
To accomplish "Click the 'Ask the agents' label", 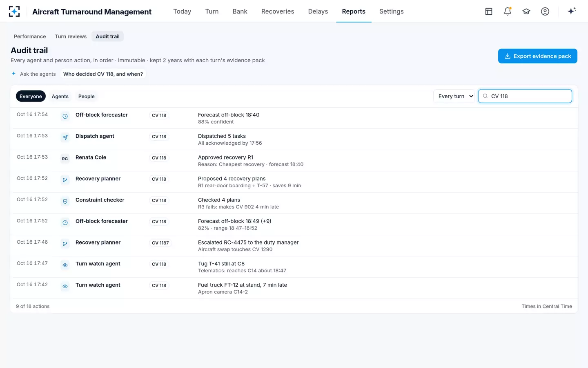I will (x=38, y=74).
